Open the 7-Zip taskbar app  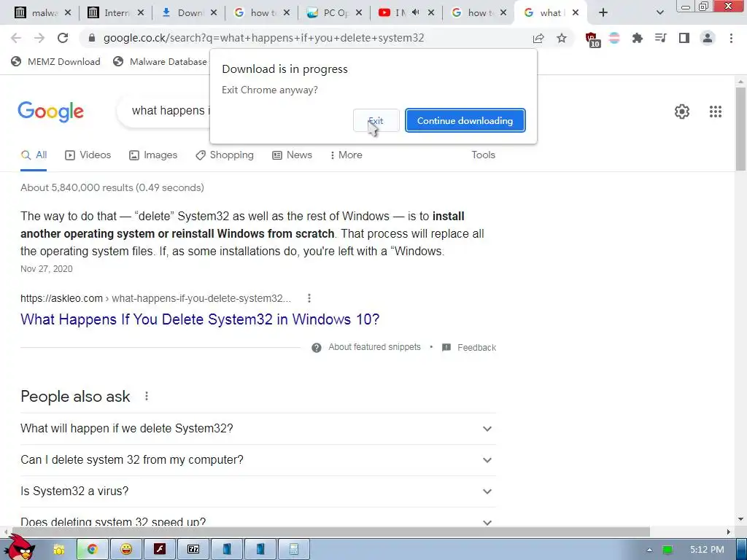(193, 550)
